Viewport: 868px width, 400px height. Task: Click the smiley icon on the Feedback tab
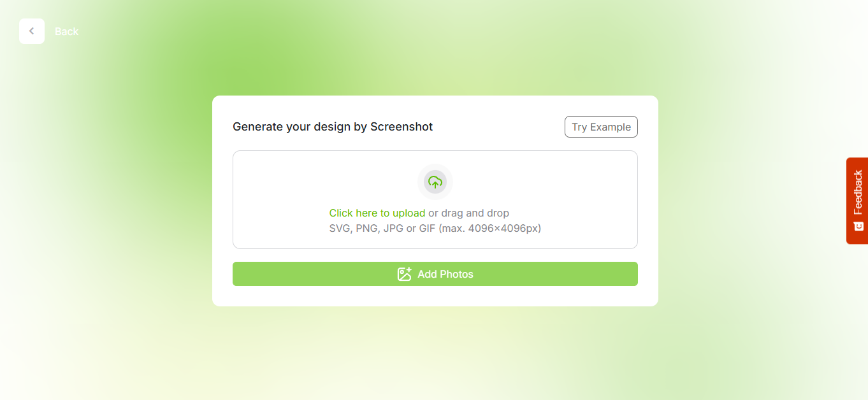click(858, 226)
